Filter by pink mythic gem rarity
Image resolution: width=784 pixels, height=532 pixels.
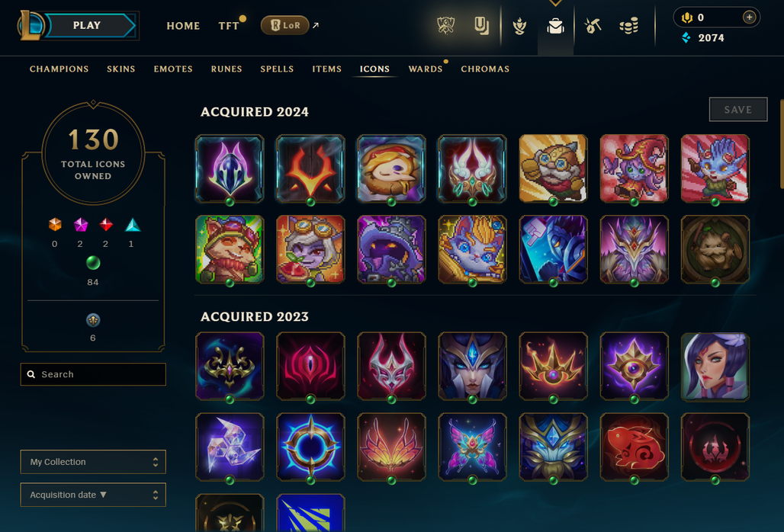81,225
